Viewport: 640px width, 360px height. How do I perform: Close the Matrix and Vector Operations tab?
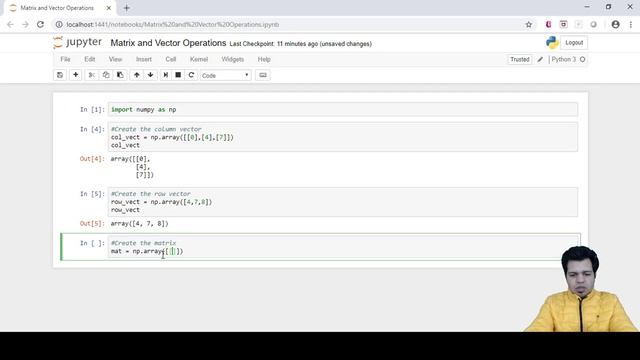coord(109,8)
